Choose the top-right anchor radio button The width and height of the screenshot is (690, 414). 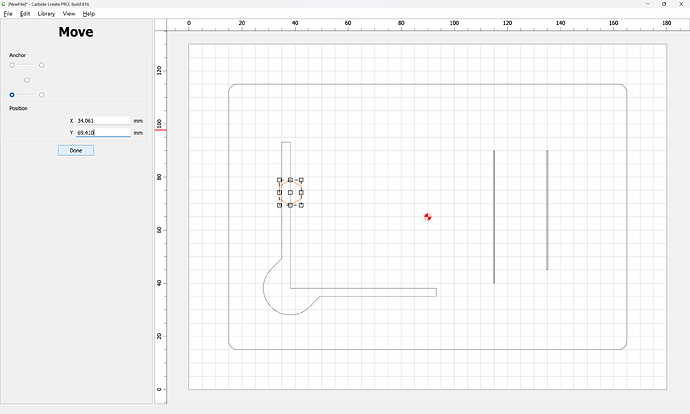click(x=41, y=65)
